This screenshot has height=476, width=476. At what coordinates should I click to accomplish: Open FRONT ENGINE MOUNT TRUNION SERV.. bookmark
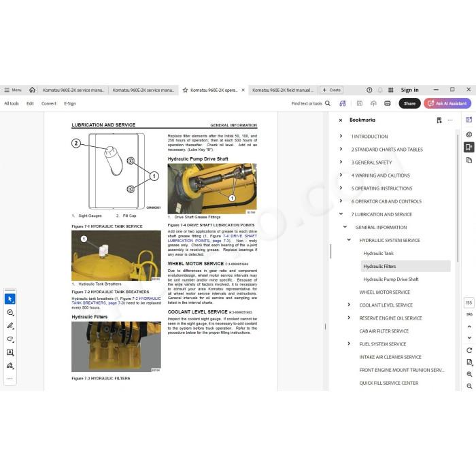[x=401, y=370]
